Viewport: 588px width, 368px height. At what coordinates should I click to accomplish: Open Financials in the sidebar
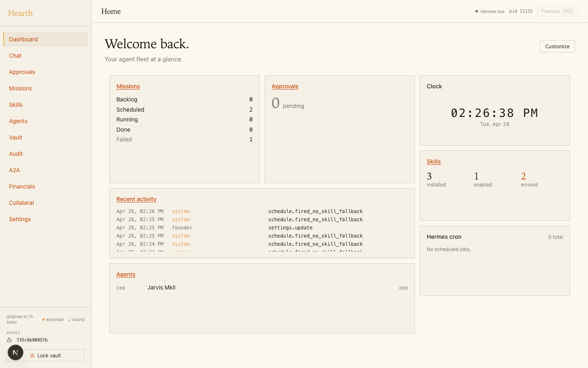(45, 186)
